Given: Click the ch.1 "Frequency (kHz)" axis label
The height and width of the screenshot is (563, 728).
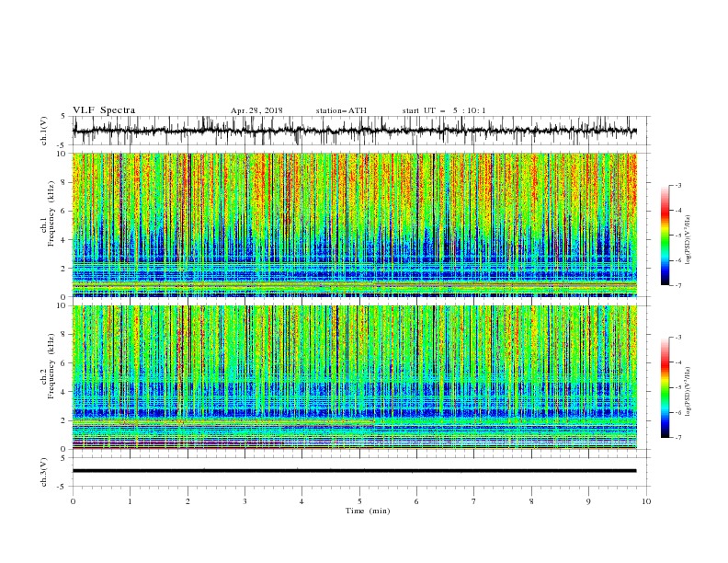Looking at the screenshot, I should tap(51, 213).
